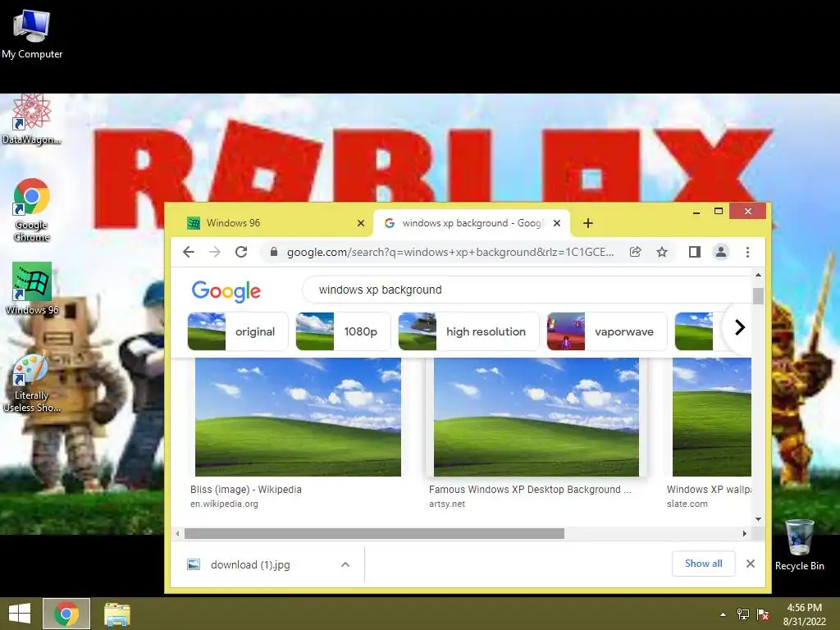This screenshot has height=630, width=840.
Task: Close the windows xp background tab
Action: 557,223
